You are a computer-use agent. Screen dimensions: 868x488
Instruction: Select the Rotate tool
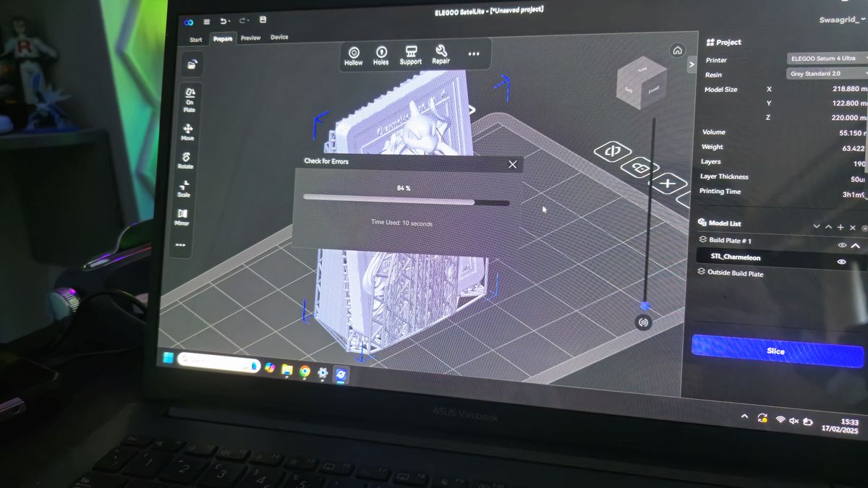tap(186, 158)
